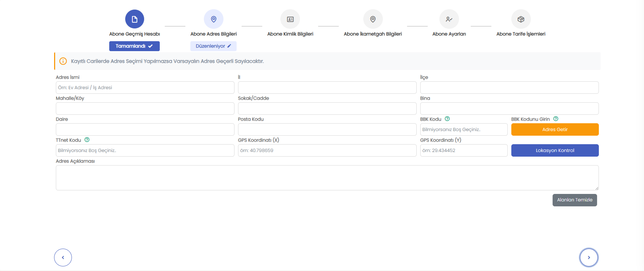The image size is (644, 271).
Task: Show the TTnet Kodu help tooltip icon
Action: click(87, 140)
